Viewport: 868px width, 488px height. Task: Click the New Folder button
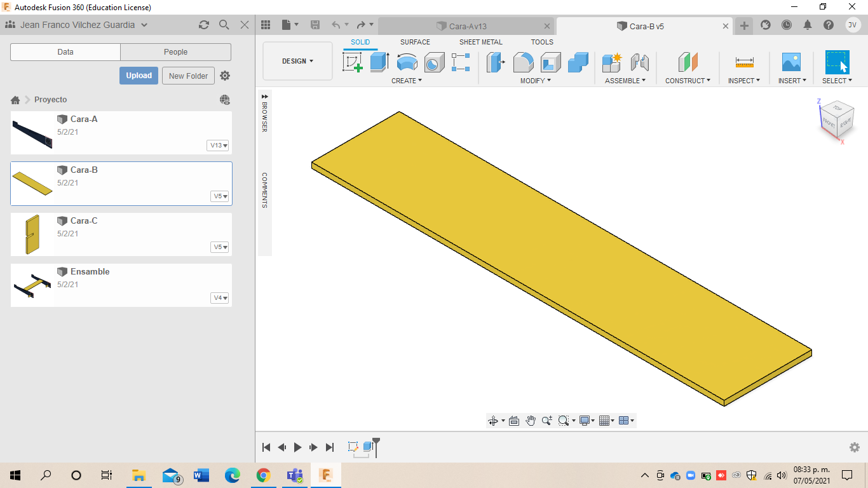189,76
